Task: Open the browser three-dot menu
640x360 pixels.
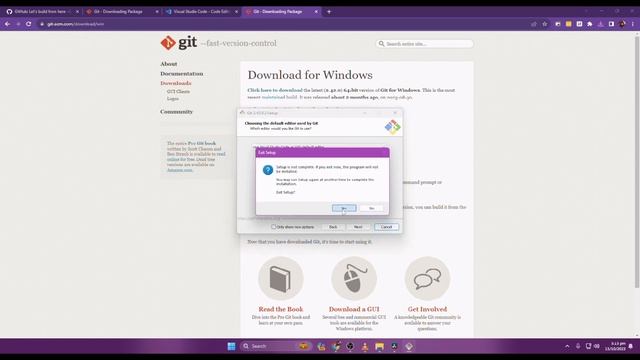Action: coord(633,24)
